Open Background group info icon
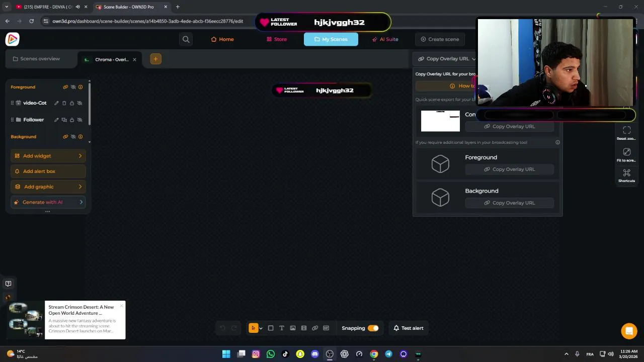 [80, 137]
